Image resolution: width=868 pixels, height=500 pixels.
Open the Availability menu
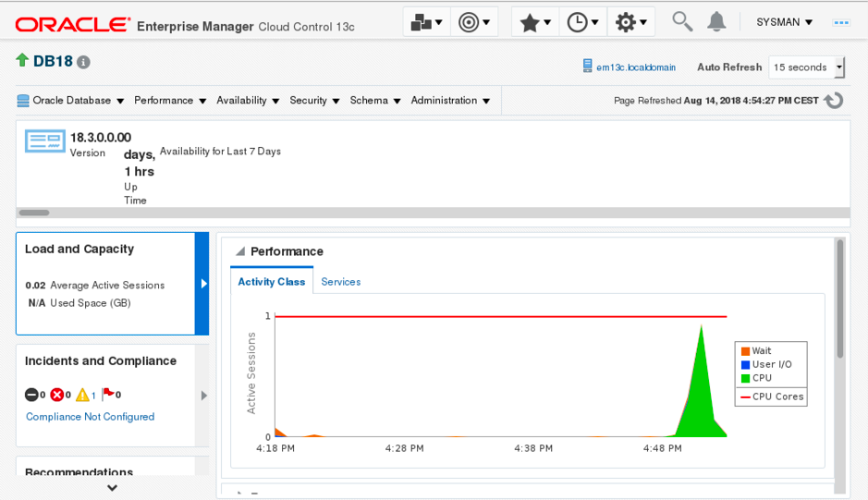tap(248, 101)
